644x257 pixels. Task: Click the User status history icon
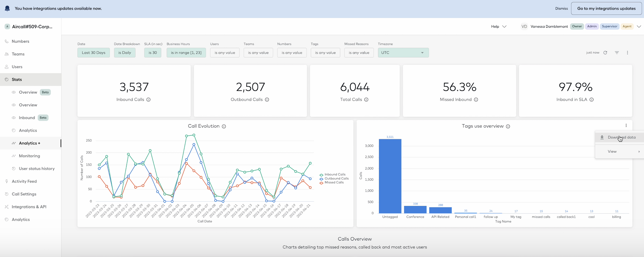(x=14, y=168)
